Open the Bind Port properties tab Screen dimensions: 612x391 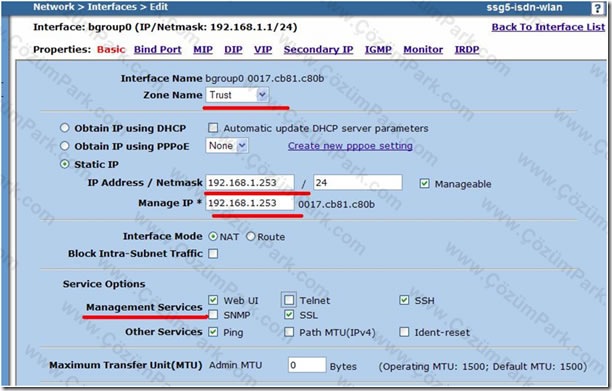click(158, 50)
